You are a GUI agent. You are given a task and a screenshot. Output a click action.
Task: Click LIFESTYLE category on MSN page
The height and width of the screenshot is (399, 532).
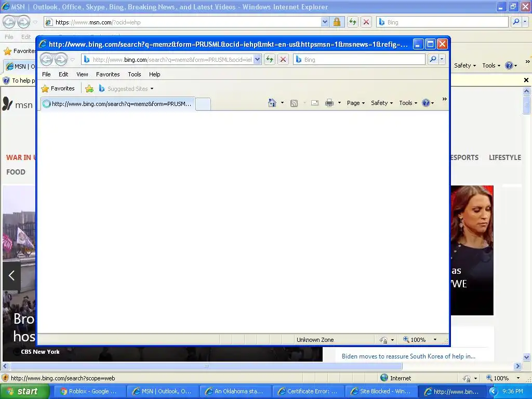(505, 157)
